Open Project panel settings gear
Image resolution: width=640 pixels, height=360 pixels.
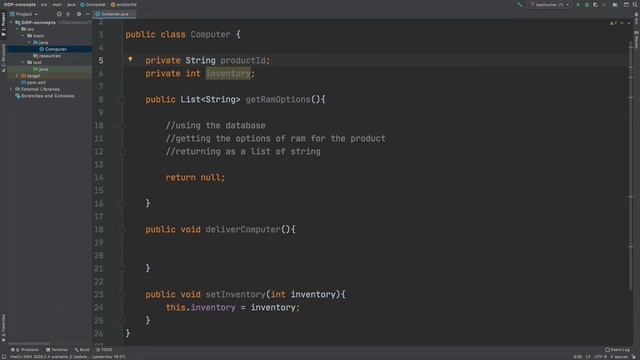click(79, 14)
